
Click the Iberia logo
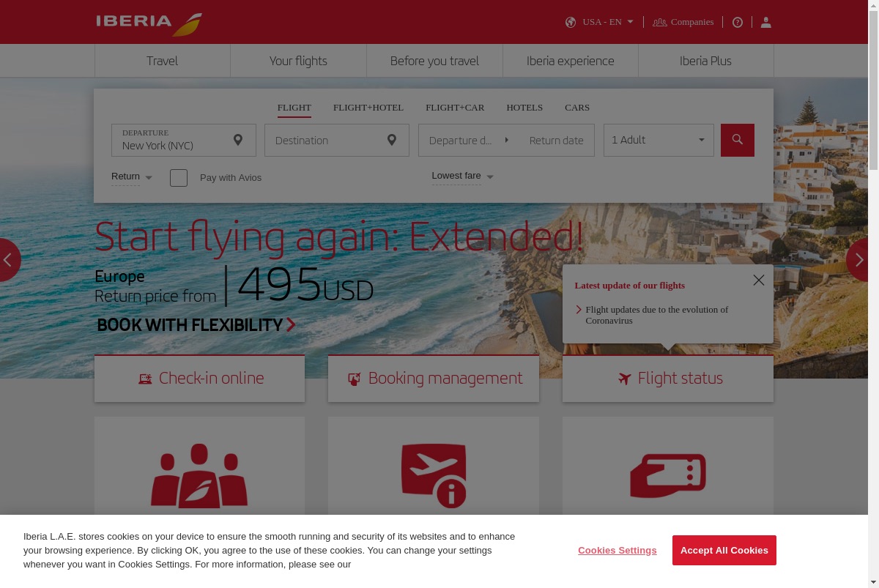[x=149, y=23]
